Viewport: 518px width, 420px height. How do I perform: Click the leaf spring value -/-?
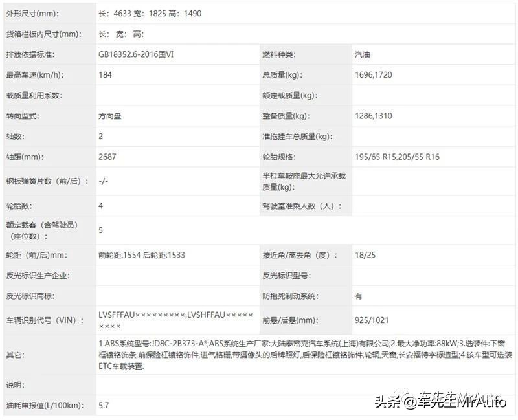[104, 182]
